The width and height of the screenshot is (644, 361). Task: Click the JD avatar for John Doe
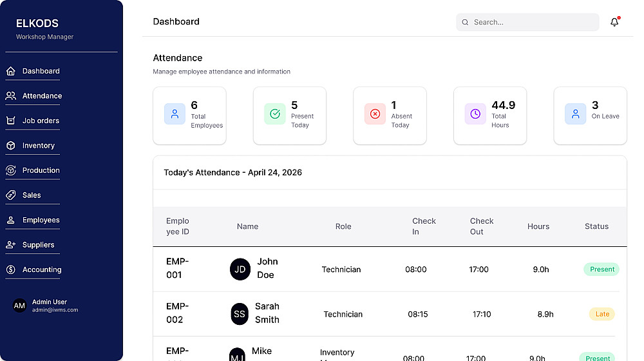pos(240,269)
